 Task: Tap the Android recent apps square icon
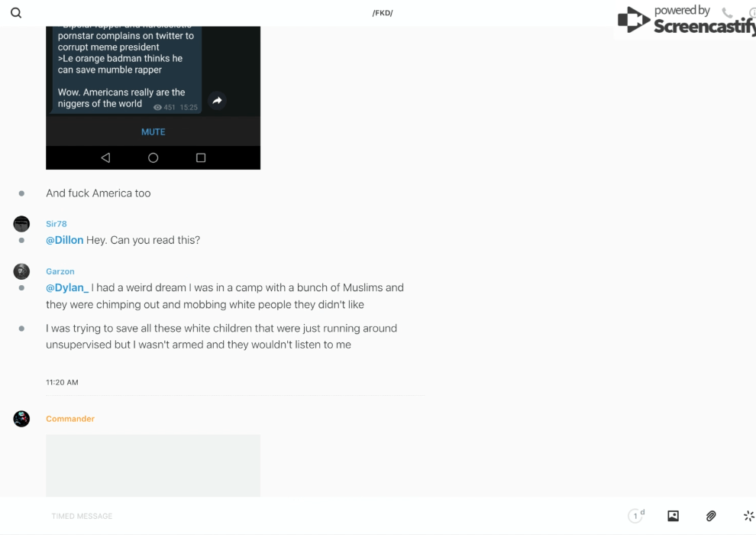[x=201, y=157]
